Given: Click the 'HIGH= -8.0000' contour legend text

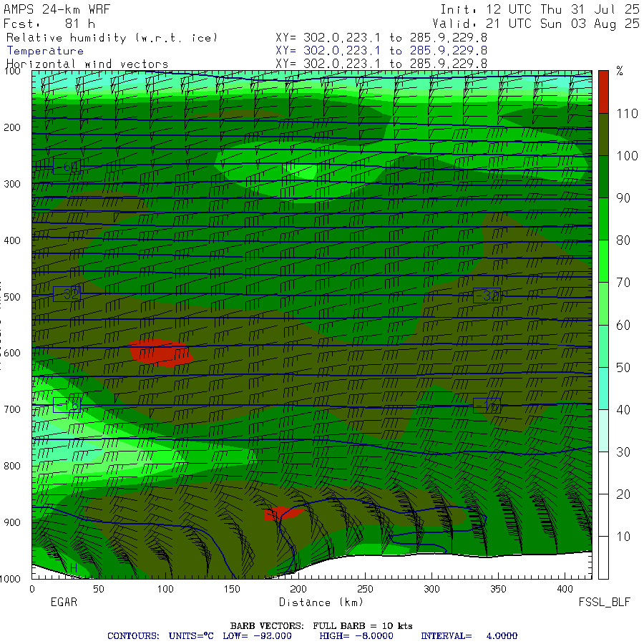Looking at the screenshot, I should point(356,636).
